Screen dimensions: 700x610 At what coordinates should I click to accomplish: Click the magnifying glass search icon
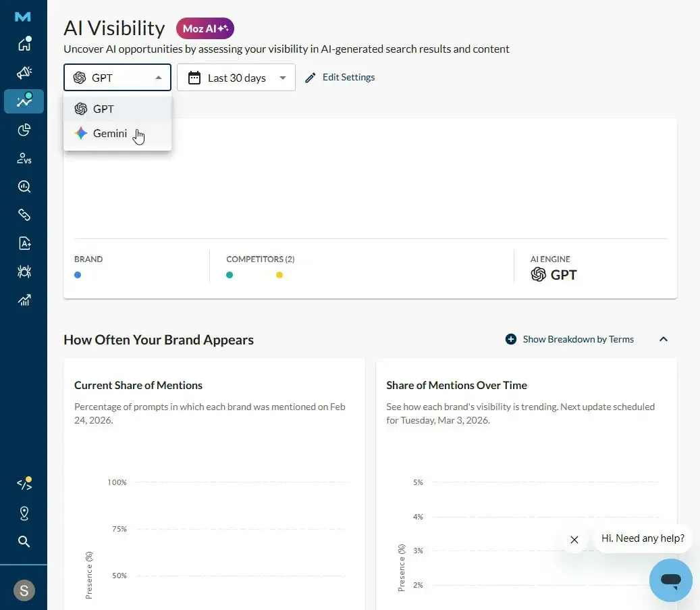point(24,541)
